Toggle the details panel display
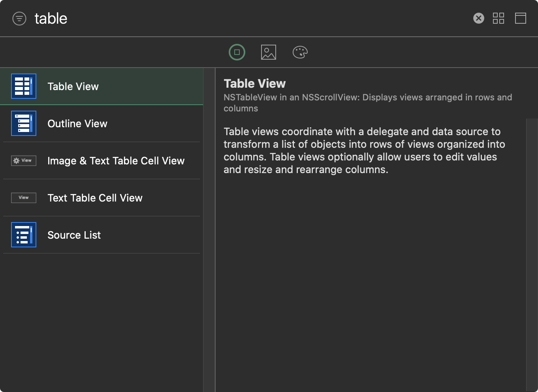This screenshot has height=392, width=538. (520, 18)
